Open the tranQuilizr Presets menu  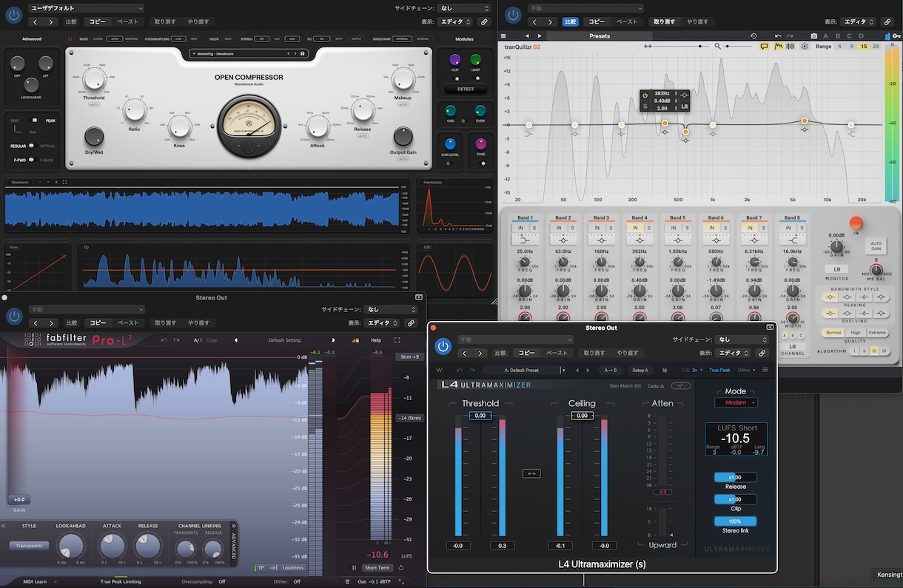coord(600,36)
